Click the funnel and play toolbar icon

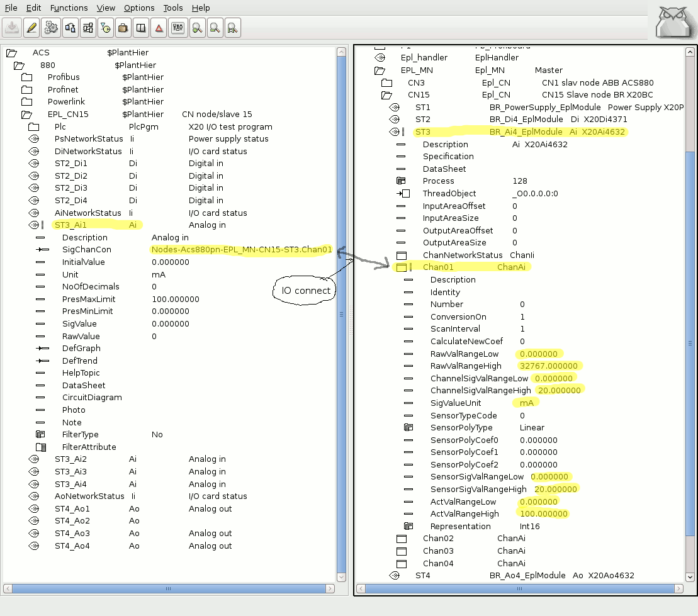106,28
